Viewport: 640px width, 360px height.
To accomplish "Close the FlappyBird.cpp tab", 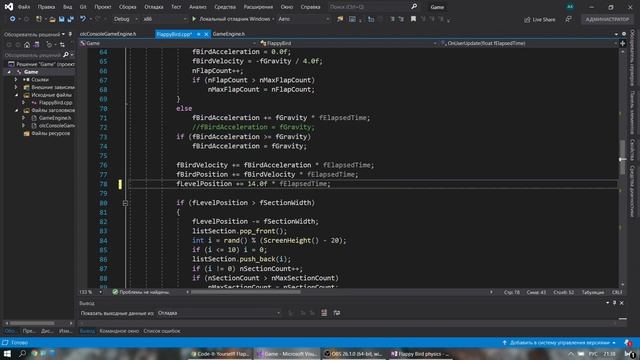I will point(206,34).
